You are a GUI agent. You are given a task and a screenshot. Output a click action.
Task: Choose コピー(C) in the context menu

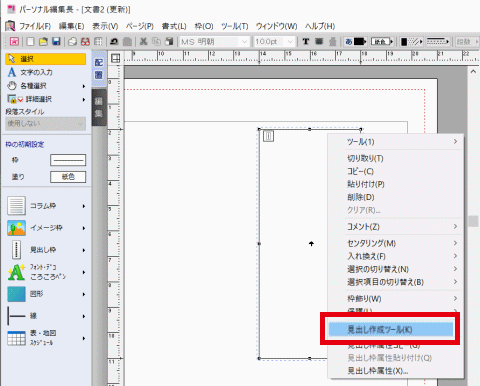coord(395,171)
